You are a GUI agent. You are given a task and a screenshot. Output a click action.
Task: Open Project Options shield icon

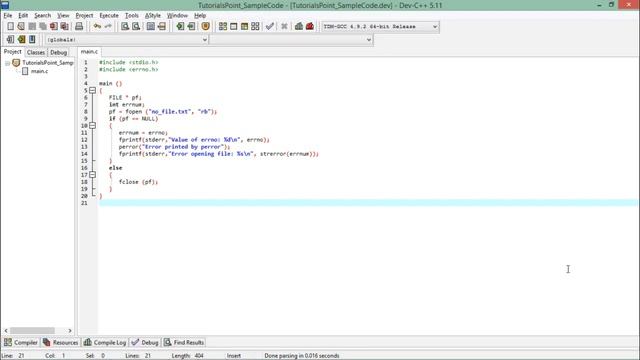pos(205,27)
